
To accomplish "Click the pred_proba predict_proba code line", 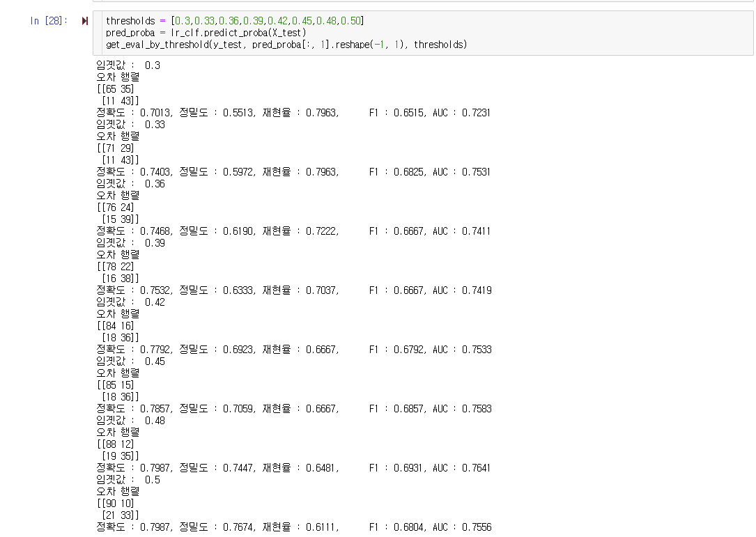I will tap(206, 33).
